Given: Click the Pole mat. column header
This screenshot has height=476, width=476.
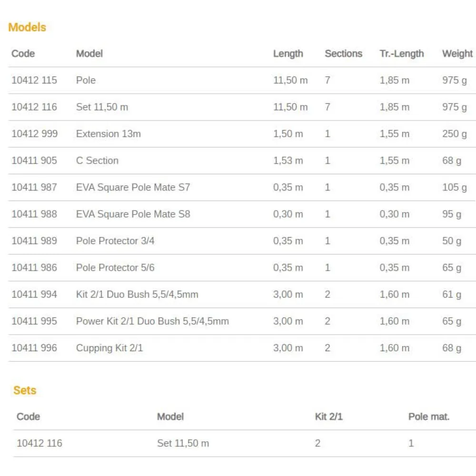Looking at the screenshot, I should [x=428, y=416].
